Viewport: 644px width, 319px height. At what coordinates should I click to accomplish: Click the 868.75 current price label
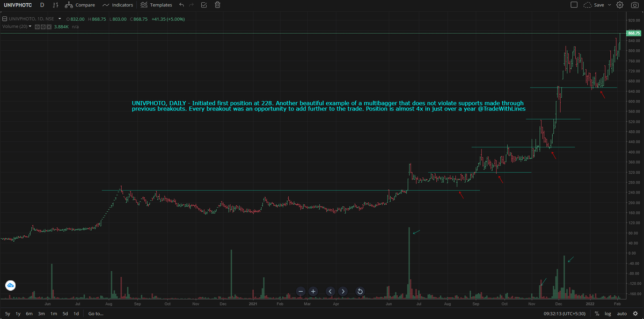click(634, 33)
